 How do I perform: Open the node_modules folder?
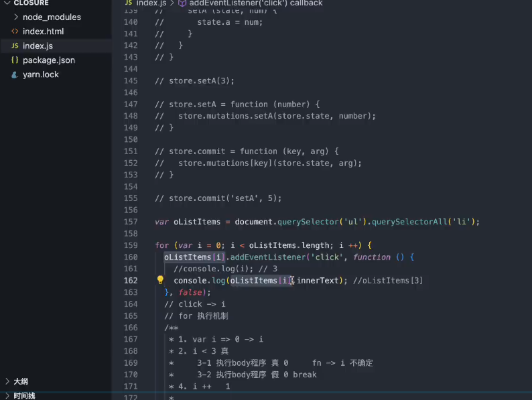52,17
